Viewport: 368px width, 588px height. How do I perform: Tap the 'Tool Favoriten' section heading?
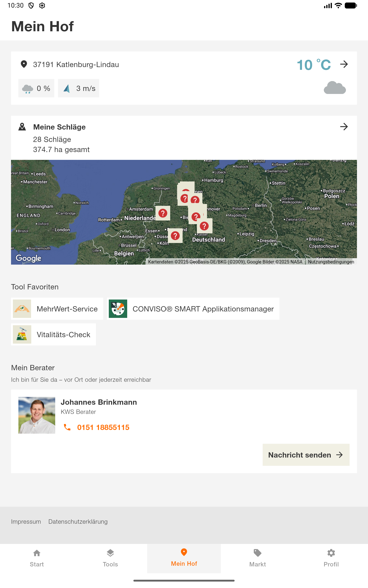tap(35, 287)
